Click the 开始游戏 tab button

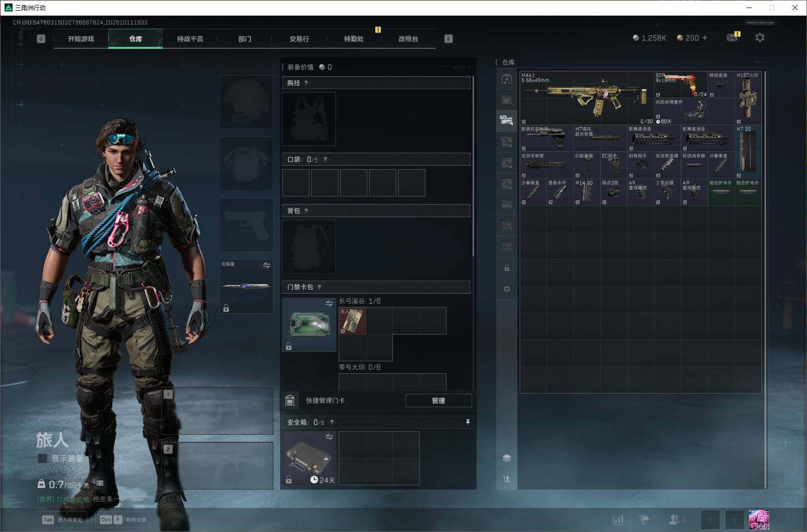[81, 39]
